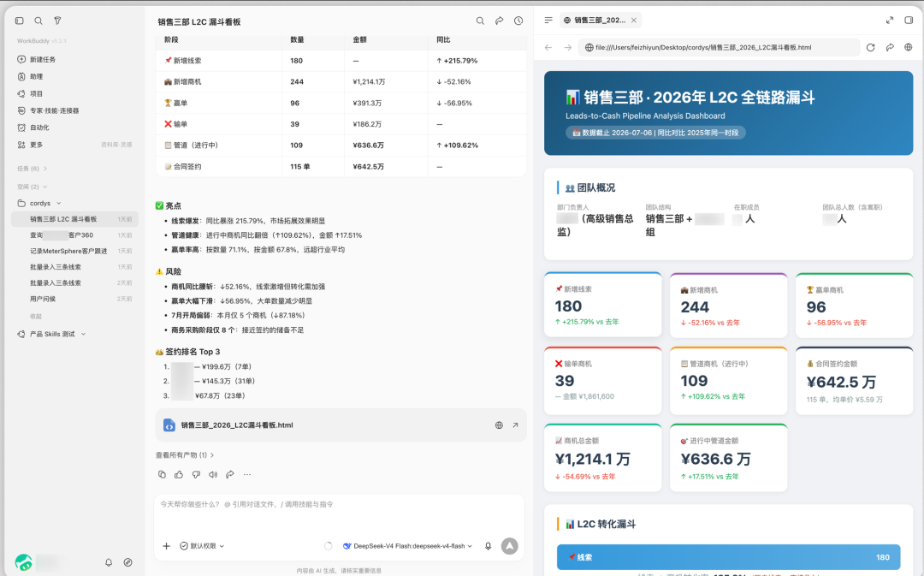
Task: Click the reload icon in browser panel
Action: 870,47
